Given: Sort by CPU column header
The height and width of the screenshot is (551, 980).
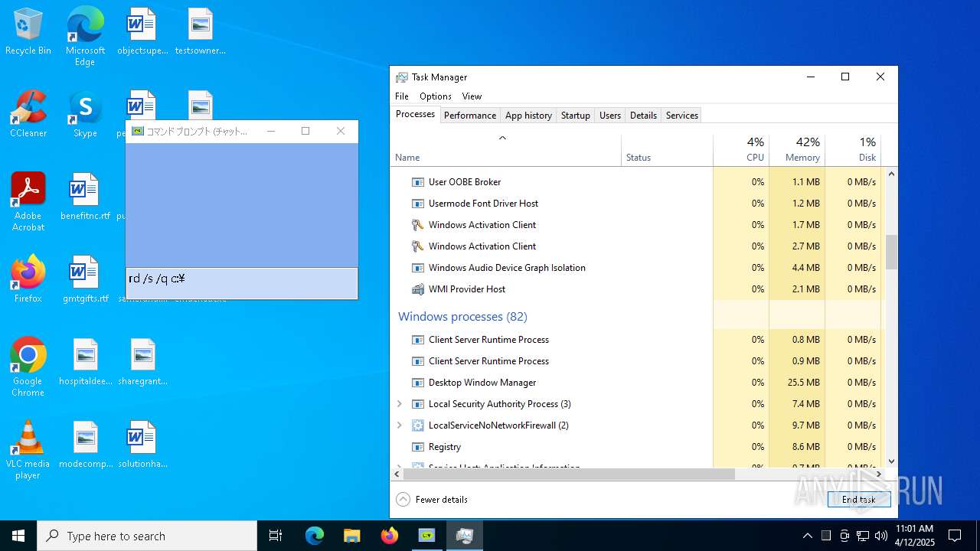Looking at the screenshot, I should pos(741,150).
